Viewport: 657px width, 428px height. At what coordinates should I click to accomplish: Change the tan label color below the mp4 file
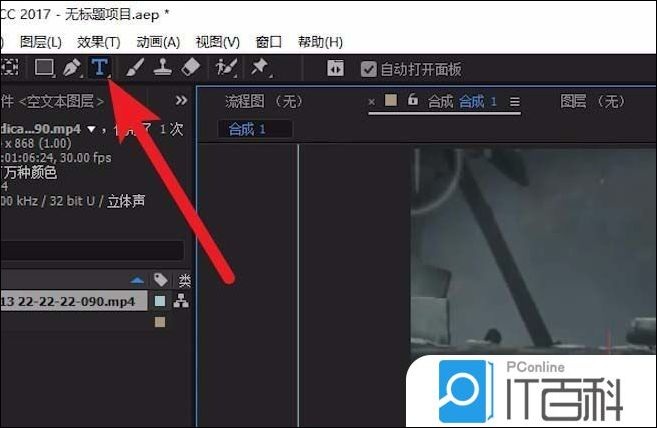coord(160,322)
